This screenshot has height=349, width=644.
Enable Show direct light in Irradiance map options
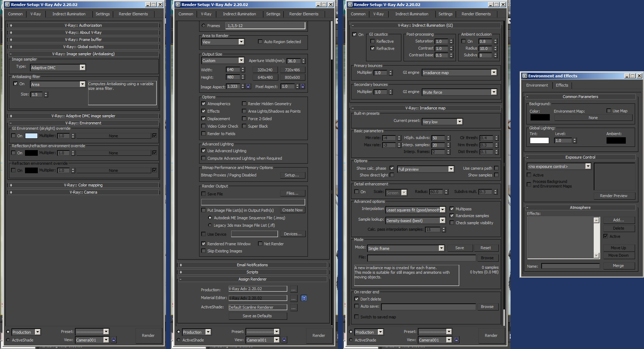392,175
